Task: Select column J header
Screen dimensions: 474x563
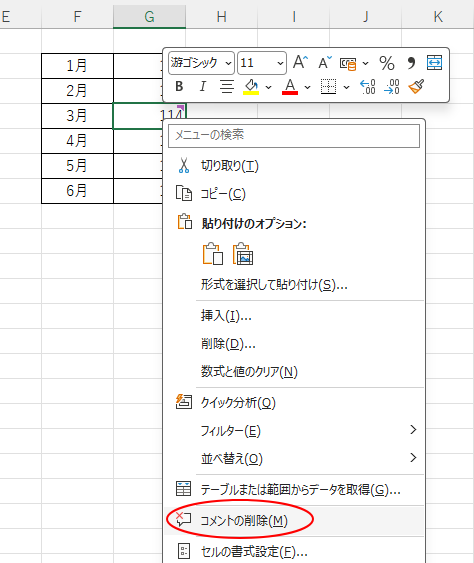Action: click(x=366, y=17)
